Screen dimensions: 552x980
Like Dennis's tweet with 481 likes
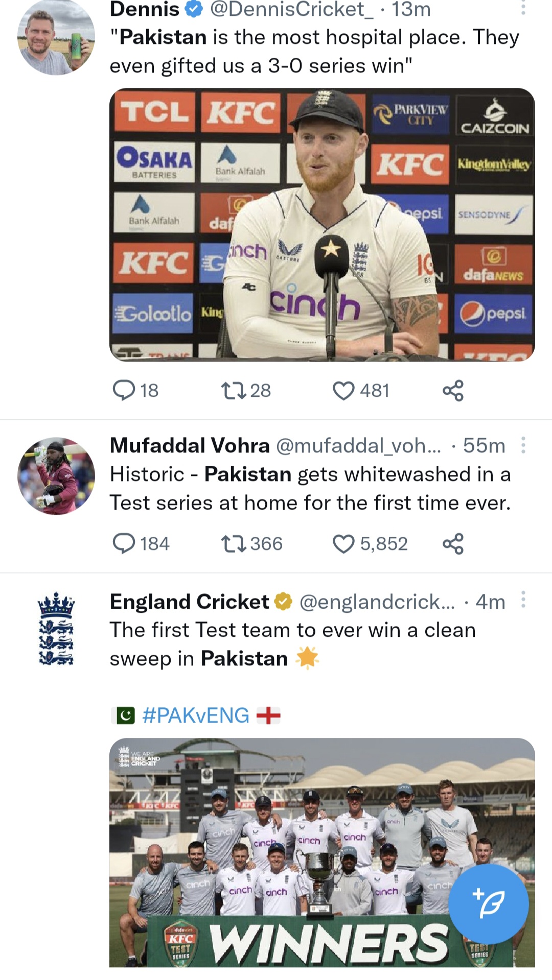[x=343, y=391]
